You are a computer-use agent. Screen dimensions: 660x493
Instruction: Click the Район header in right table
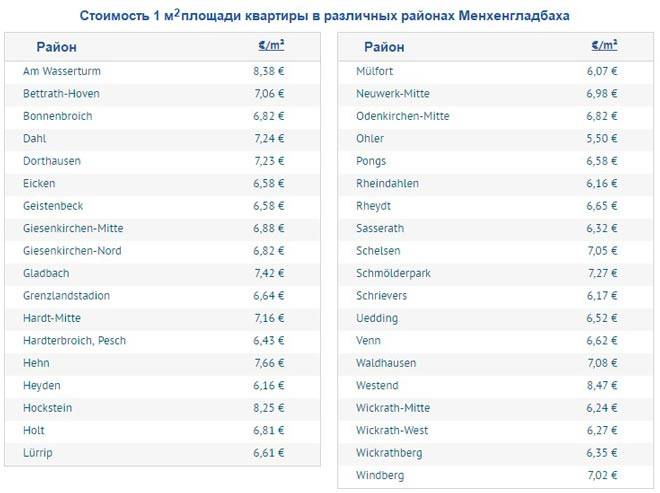tap(384, 47)
